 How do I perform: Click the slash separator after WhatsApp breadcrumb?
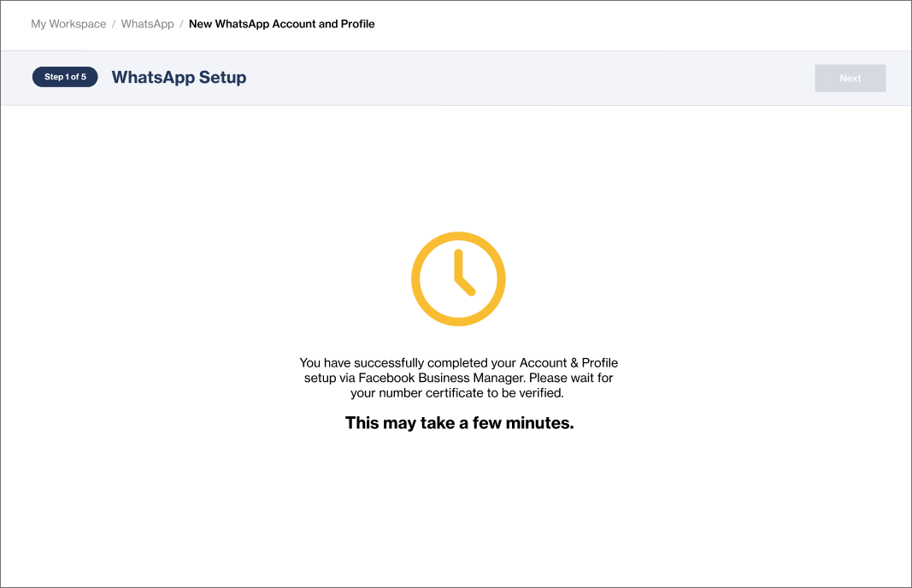pos(181,24)
